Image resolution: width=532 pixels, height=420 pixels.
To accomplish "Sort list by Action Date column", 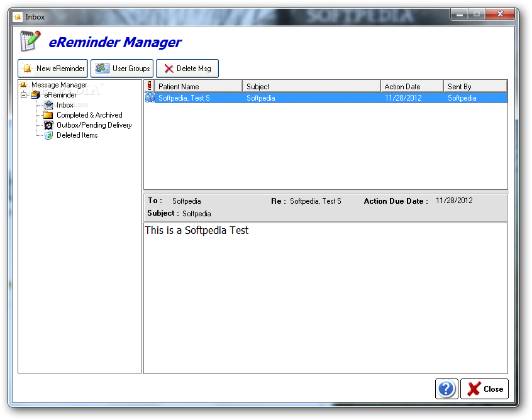I will (413, 86).
